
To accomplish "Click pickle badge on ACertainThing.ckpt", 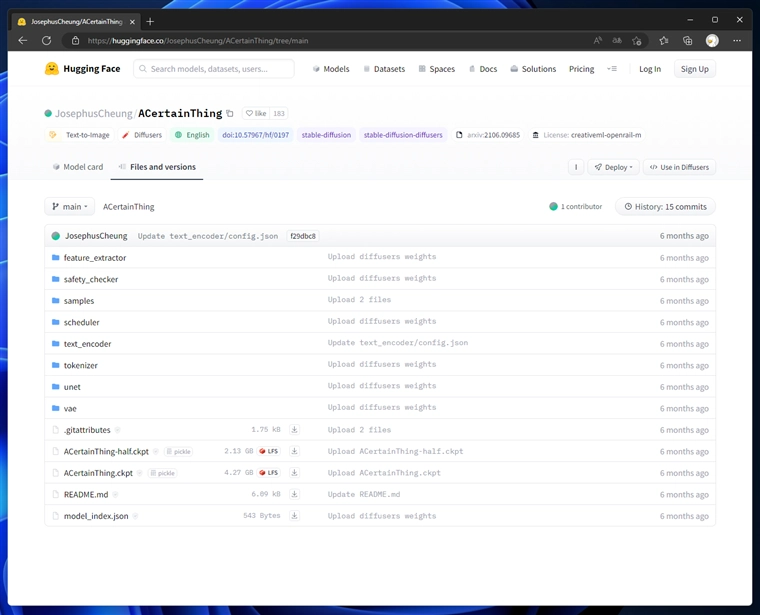I will (162, 473).
